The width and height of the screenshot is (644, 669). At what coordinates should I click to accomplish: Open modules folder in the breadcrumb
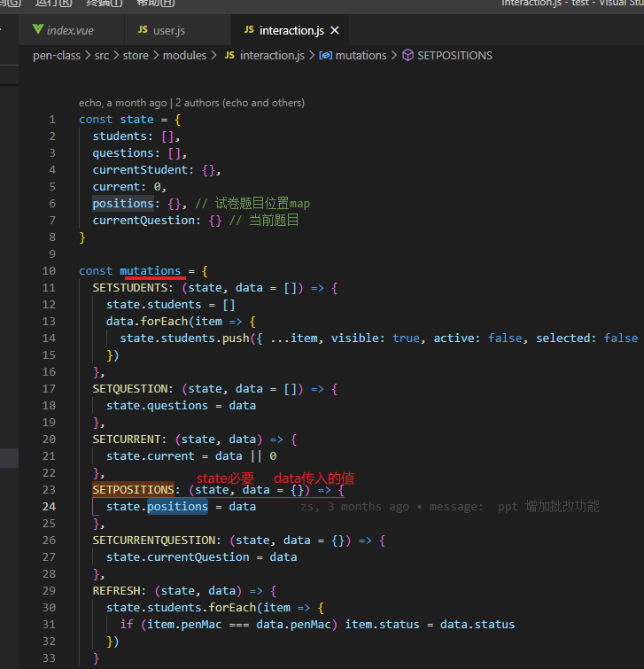[x=184, y=56]
